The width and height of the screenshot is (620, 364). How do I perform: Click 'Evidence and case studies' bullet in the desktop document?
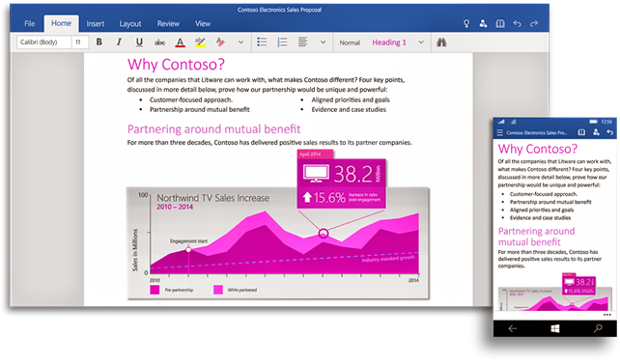coord(349,109)
